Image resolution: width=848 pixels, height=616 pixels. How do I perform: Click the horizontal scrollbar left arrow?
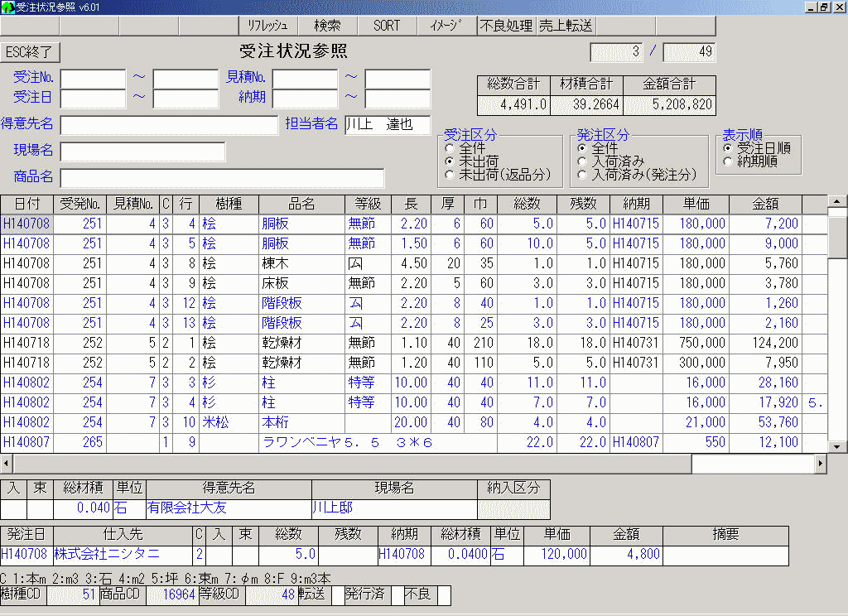coord(6,464)
